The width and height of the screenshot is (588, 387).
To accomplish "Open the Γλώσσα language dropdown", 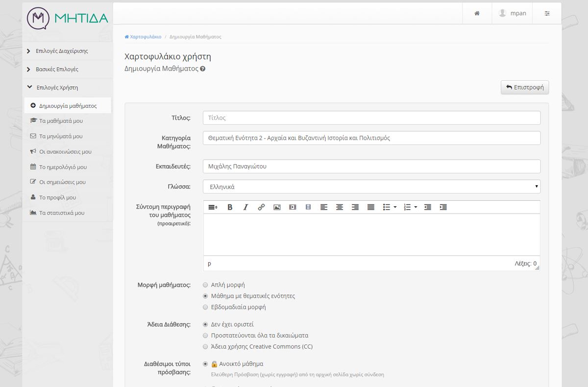I will (371, 187).
